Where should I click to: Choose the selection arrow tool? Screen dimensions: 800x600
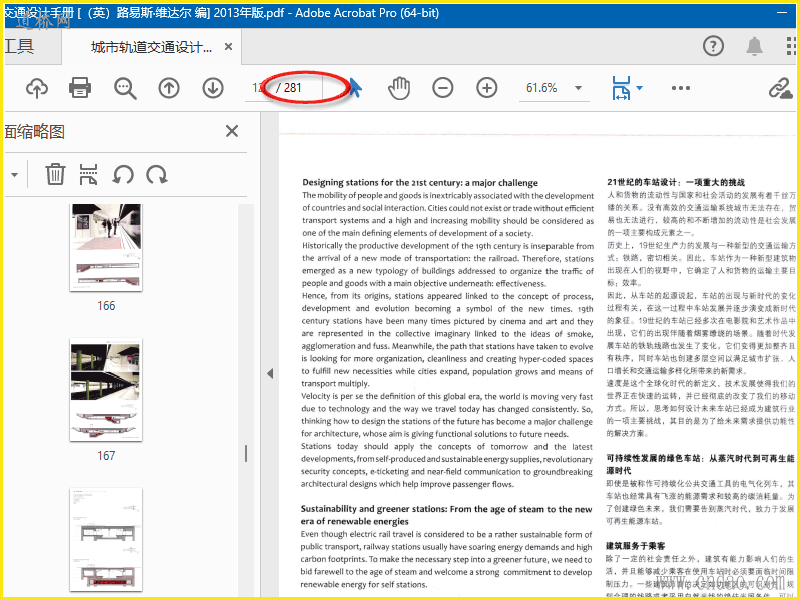coord(356,88)
